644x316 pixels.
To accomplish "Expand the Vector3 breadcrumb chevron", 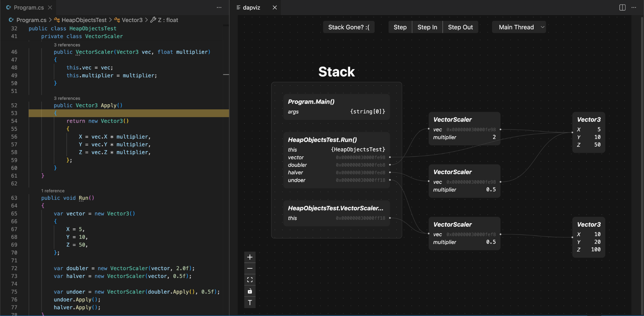I will click(147, 20).
